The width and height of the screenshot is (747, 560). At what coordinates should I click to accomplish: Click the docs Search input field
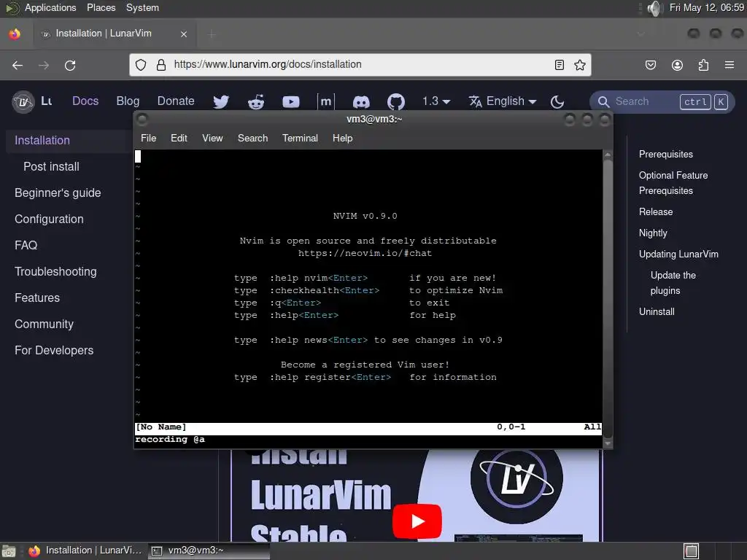[x=662, y=101]
